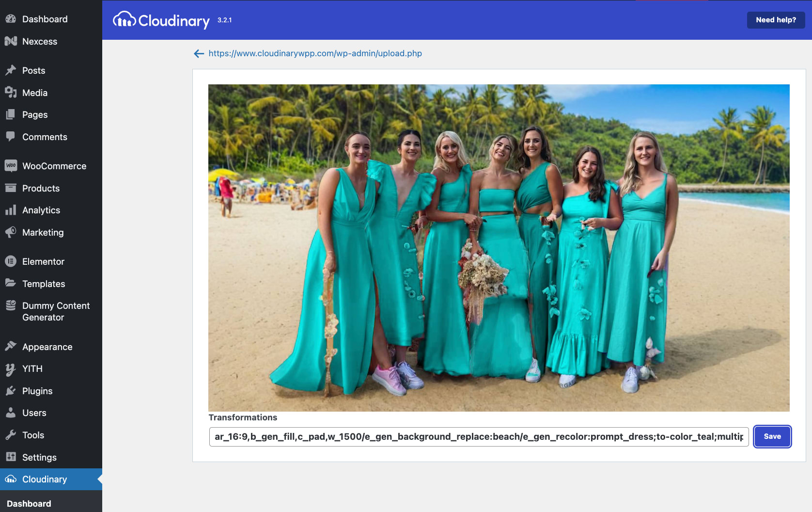The width and height of the screenshot is (812, 512).
Task: Click the Marketing megaphone icon
Action: coord(11,232)
